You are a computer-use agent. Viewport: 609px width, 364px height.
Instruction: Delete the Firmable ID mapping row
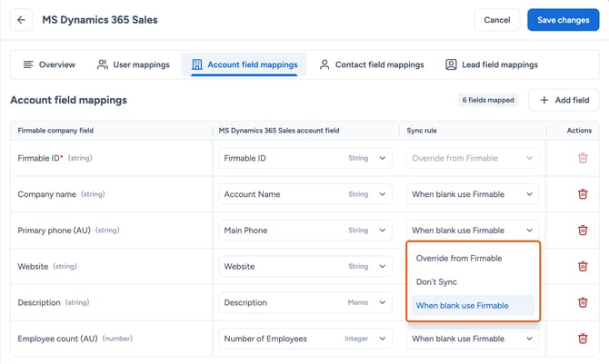(x=583, y=158)
